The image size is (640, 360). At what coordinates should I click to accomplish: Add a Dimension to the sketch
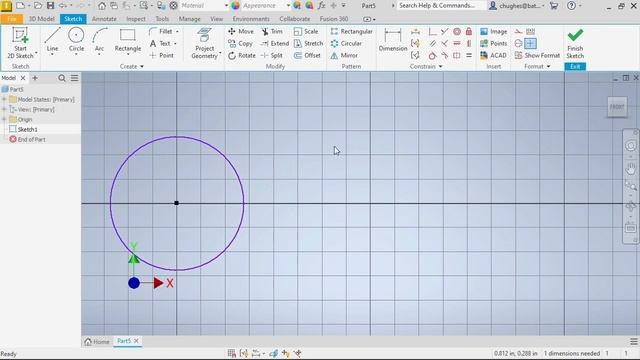(x=393, y=40)
